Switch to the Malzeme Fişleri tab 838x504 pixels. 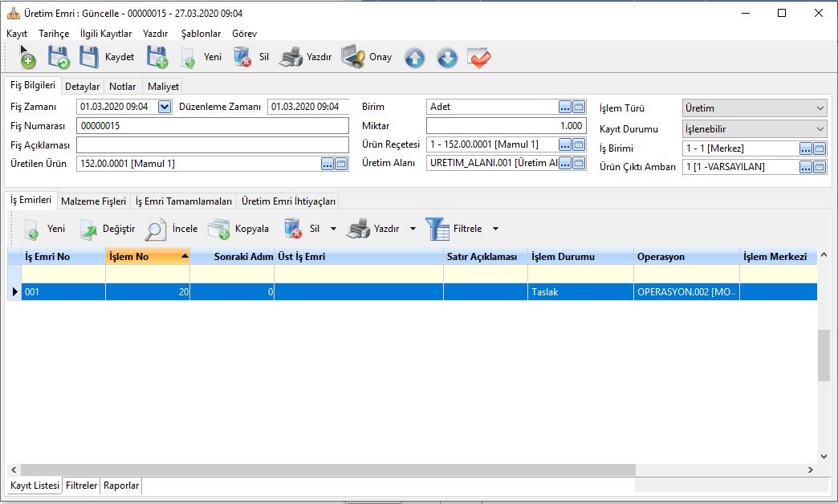click(94, 201)
